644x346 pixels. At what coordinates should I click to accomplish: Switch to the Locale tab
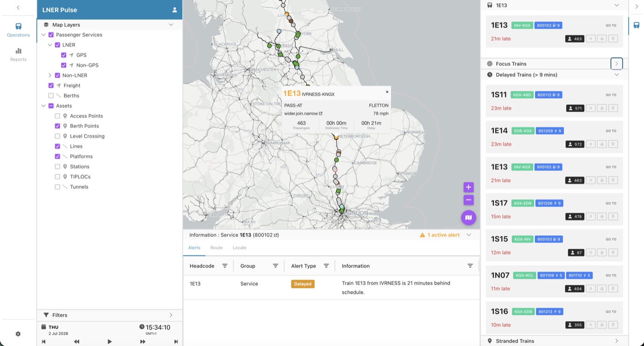coord(239,248)
